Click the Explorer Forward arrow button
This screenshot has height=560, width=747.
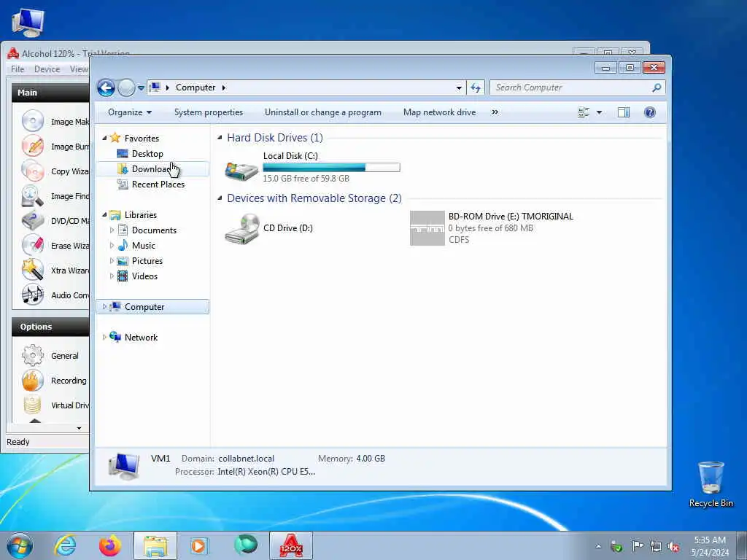(126, 87)
